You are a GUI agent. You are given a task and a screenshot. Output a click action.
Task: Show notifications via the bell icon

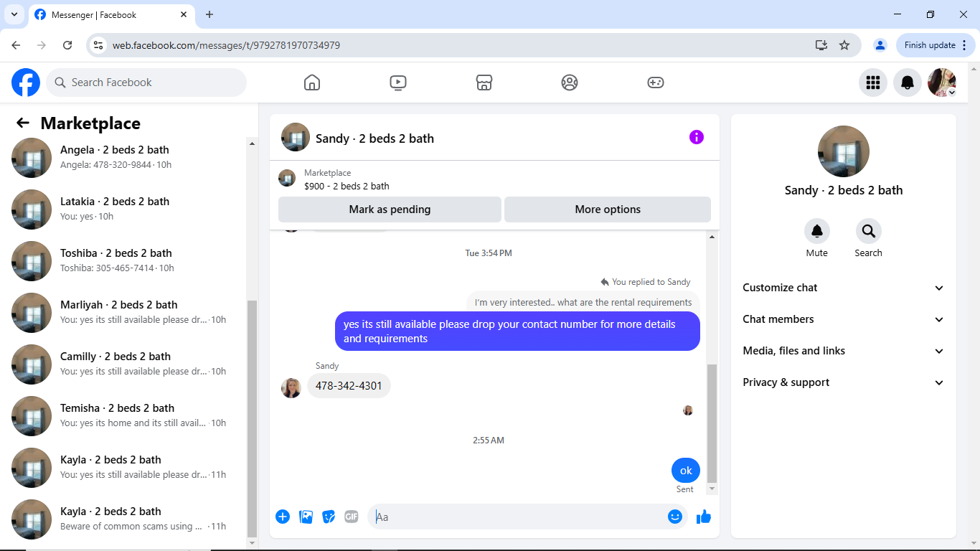pyautogui.click(x=908, y=83)
